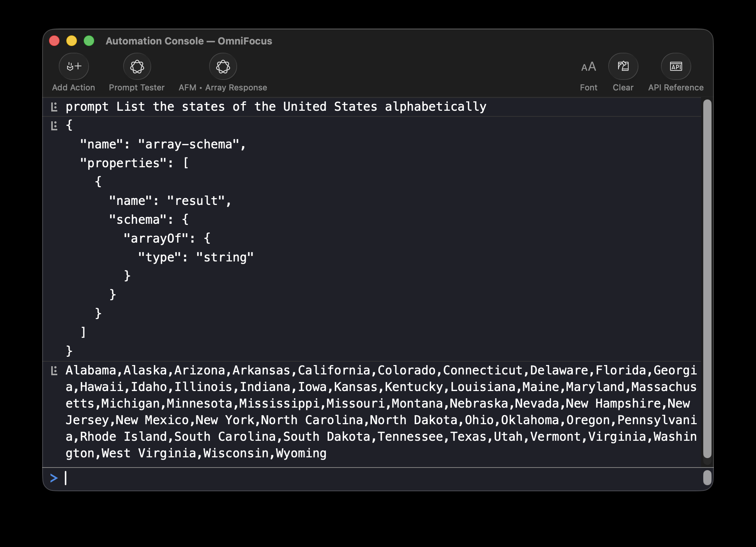This screenshot has width=756, height=547.
Task: Close the Automation Console window
Action: point(55,41)
